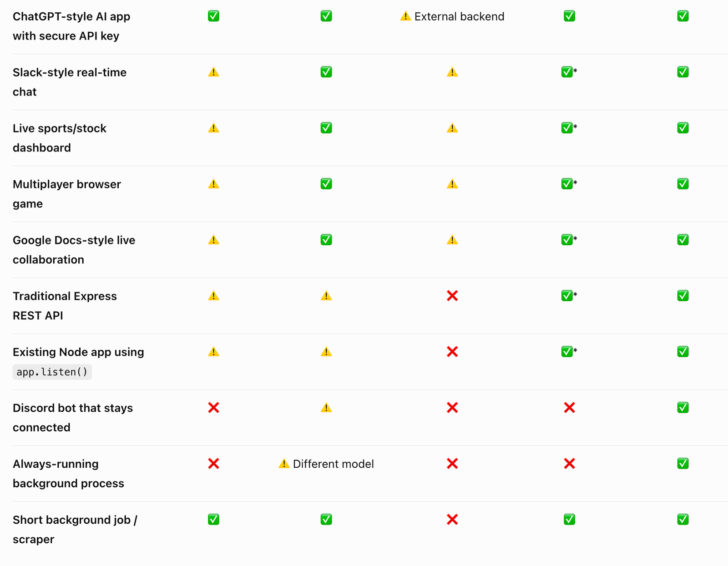
Task: Click the red cross in Short background job row
Action: 452,520
